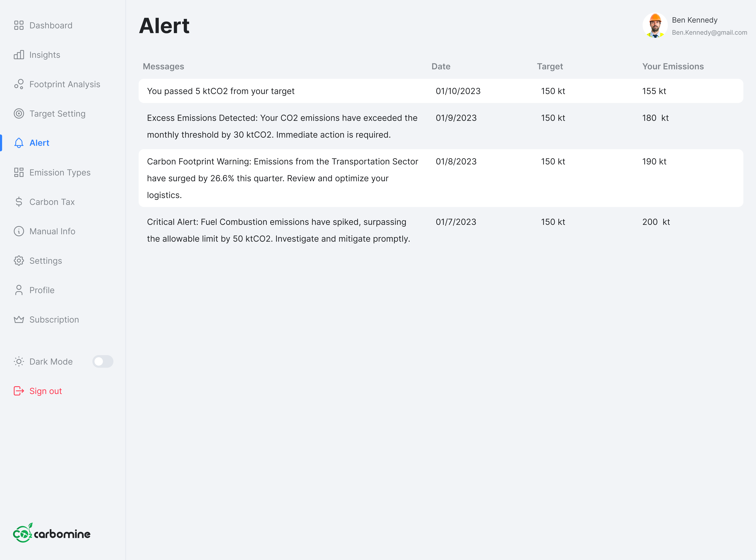Go to Carbon Tax section
The width and height of the screenshot is (756, 560).
(x=52, y=202)
